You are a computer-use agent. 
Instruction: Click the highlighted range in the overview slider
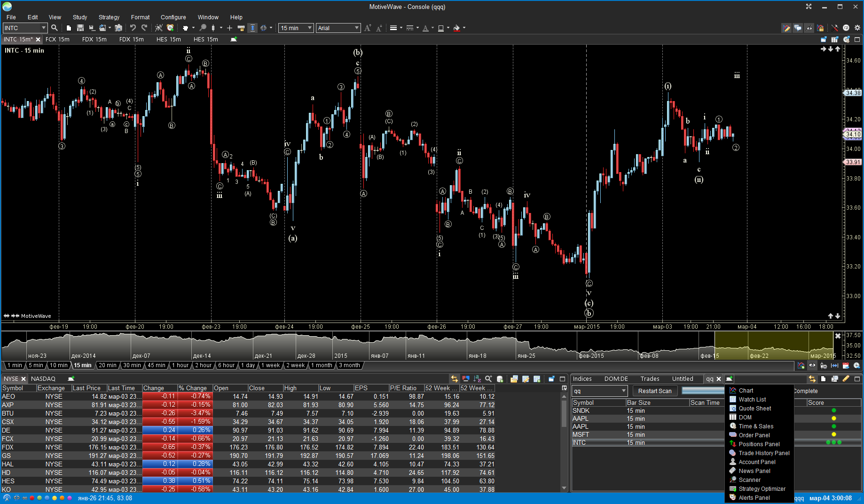tap(773, 346)
